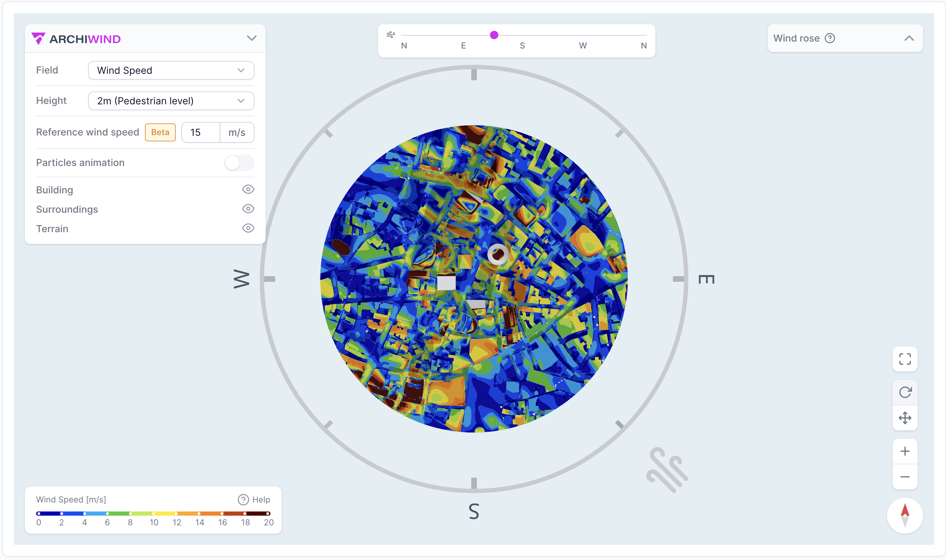Open the Height dropdown
The width and height of the screenshot is (946, 560).
pyautogui.click(x=171, y=101)
